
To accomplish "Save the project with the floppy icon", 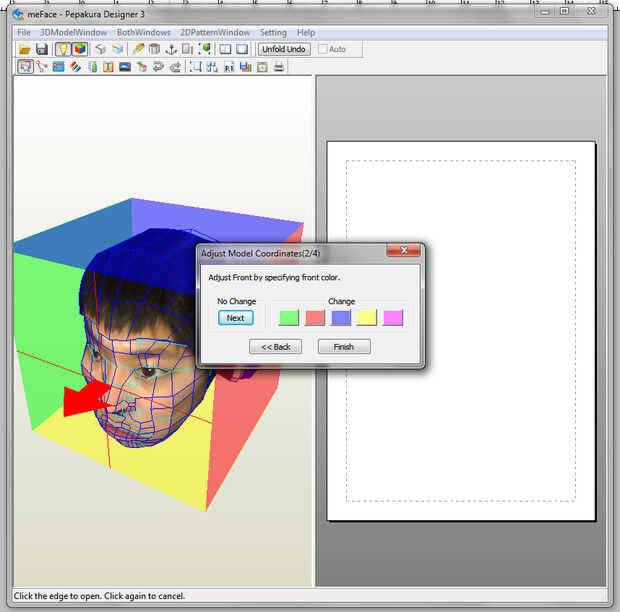I will [42, 49].
